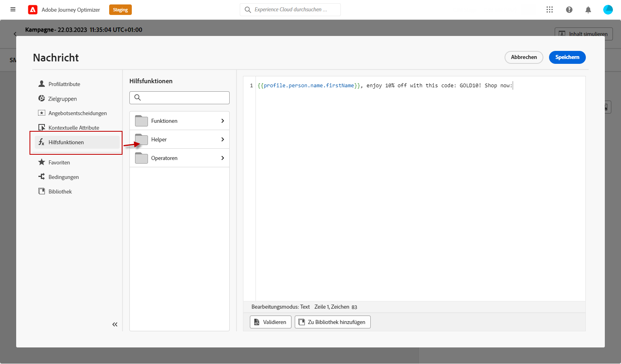This screenshot has width=621, height=364.
Task: Open the user profile avatar
Action: point(608,10)
